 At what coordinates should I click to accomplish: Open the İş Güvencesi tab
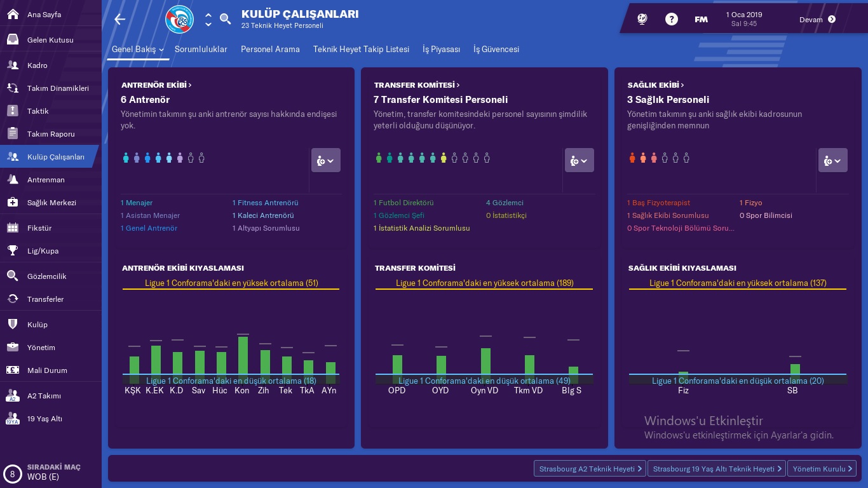click(x=496, y=49)
